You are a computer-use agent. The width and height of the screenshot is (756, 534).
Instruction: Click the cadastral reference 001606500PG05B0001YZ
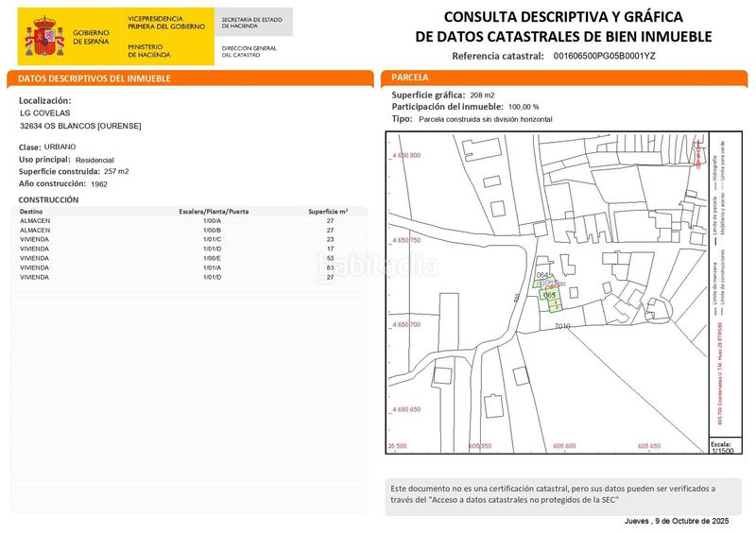(x=604, y=56)
